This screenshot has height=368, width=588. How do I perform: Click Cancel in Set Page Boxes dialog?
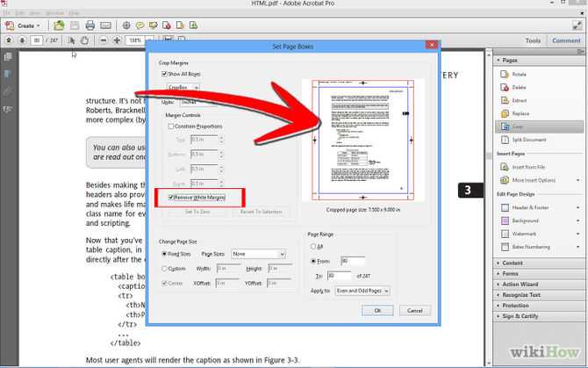[415, 311]
